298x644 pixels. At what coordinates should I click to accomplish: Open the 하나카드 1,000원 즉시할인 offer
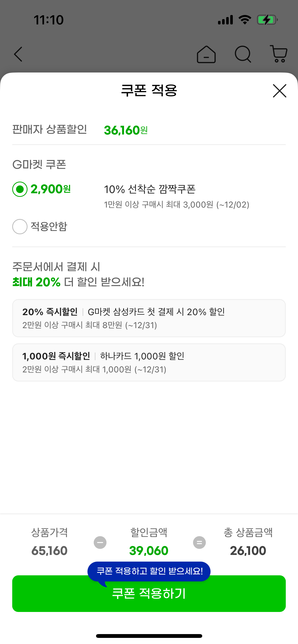click(149, 362)
